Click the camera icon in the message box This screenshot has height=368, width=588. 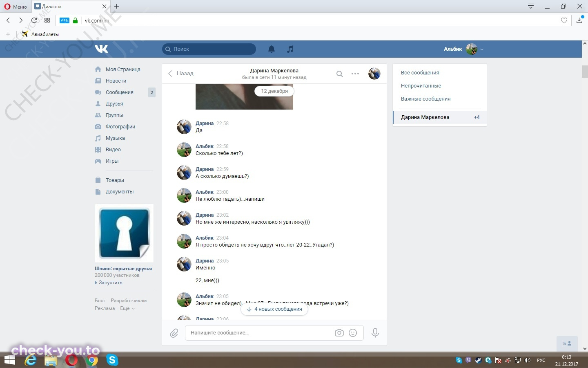pos(339,333)
